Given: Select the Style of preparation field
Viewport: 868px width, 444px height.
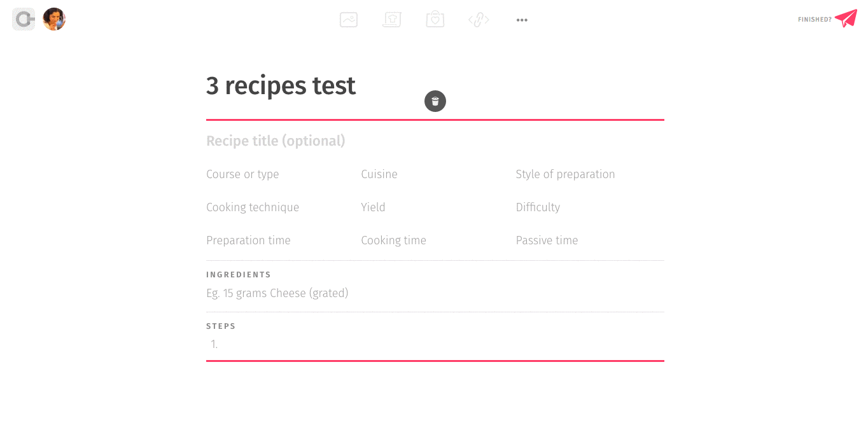Looking at the screenshot, I should click(565, 174).
